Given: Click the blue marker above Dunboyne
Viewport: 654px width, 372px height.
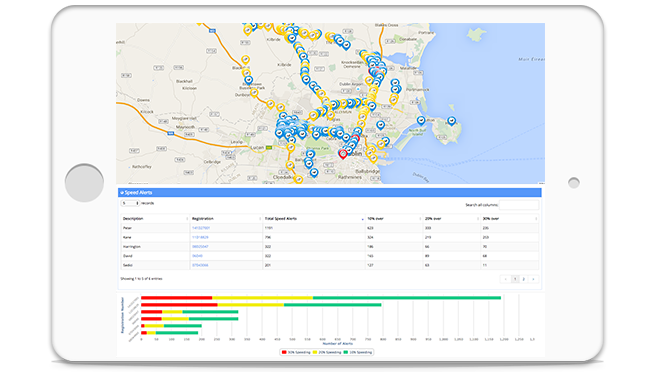Looking at the screenshot, I should point(249,80).
